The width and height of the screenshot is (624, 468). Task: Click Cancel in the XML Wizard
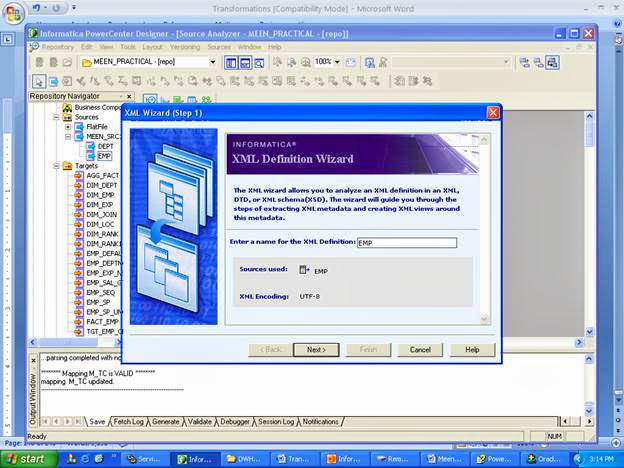coord(420,350)
